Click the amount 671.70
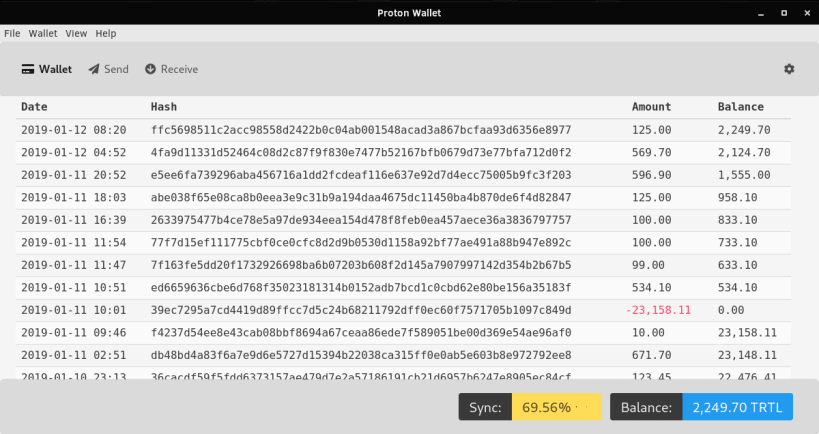Screen dimensions: 819x434 click(x=651, y=355)
